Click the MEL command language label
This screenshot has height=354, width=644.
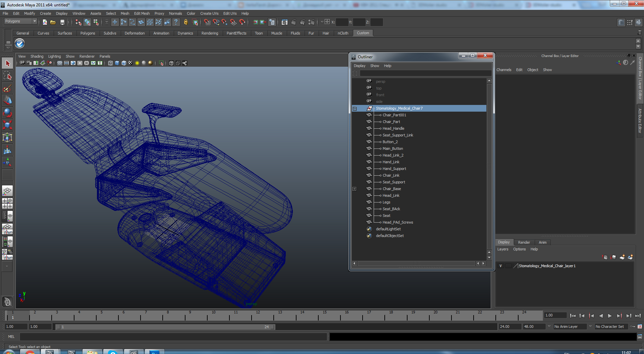11,337
